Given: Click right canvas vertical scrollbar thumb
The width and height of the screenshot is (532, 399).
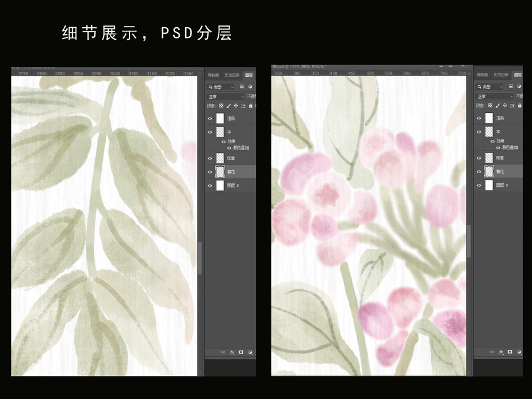Looking at the screenshot, I should point(469,241).
